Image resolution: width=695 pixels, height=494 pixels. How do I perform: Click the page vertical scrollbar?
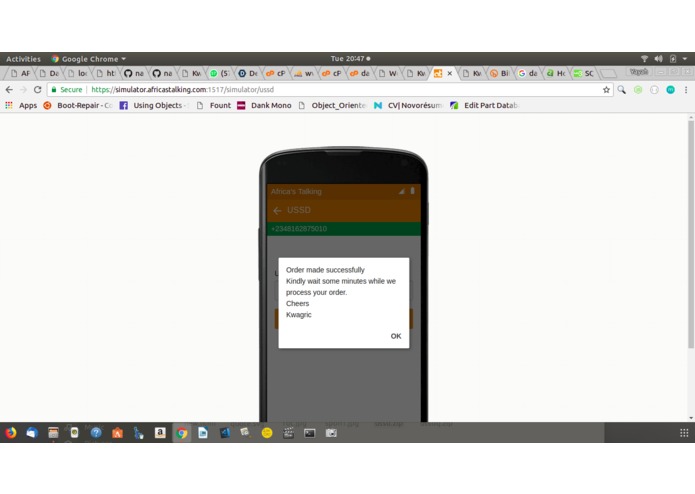click(x=691, y=235)
